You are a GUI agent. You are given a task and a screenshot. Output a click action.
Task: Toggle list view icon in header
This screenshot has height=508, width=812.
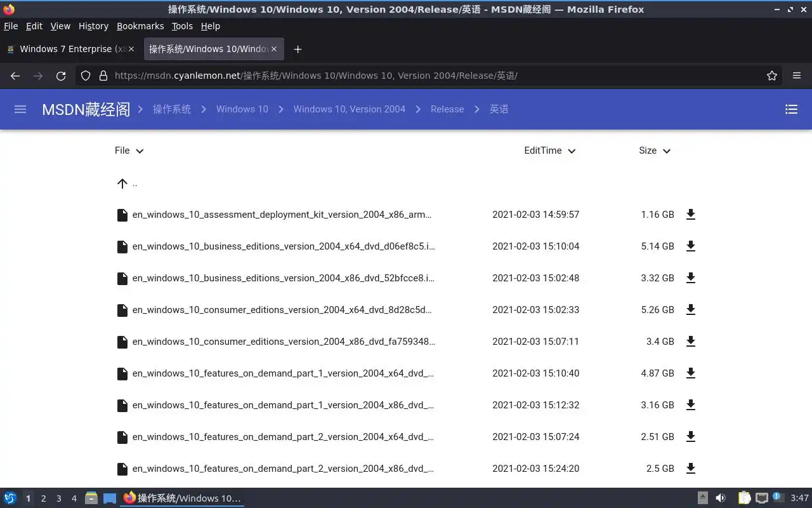tap(791, 109)
